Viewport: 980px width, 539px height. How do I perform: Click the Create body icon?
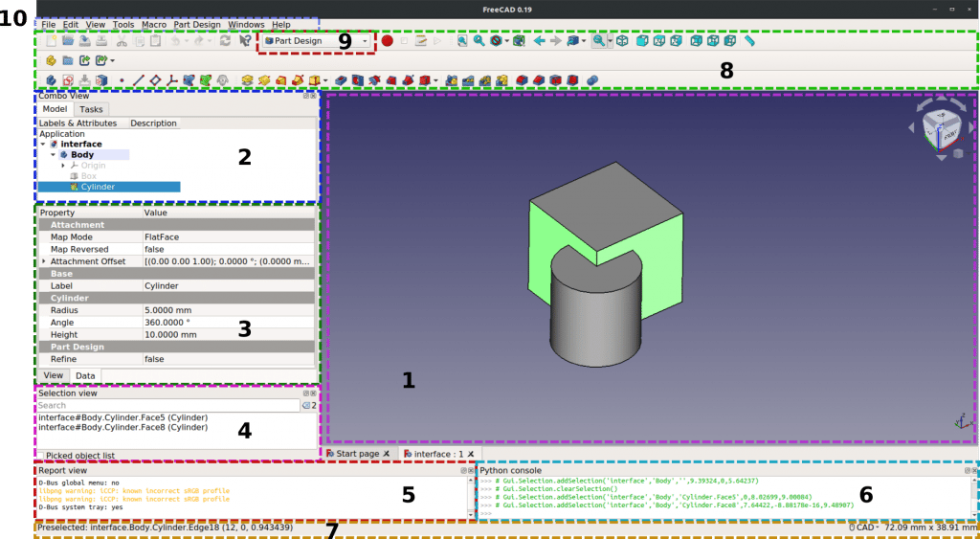(x=51, y=80)
